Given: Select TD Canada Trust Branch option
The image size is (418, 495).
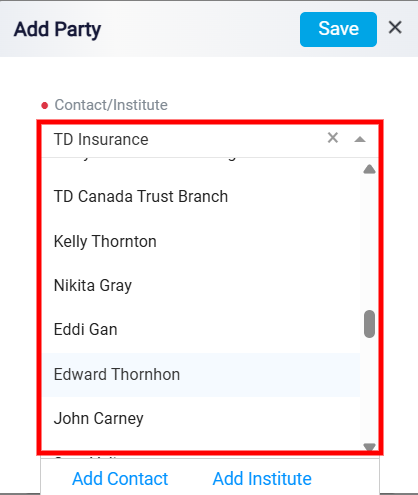Looking at the screenshot, I should click(201, 196).
